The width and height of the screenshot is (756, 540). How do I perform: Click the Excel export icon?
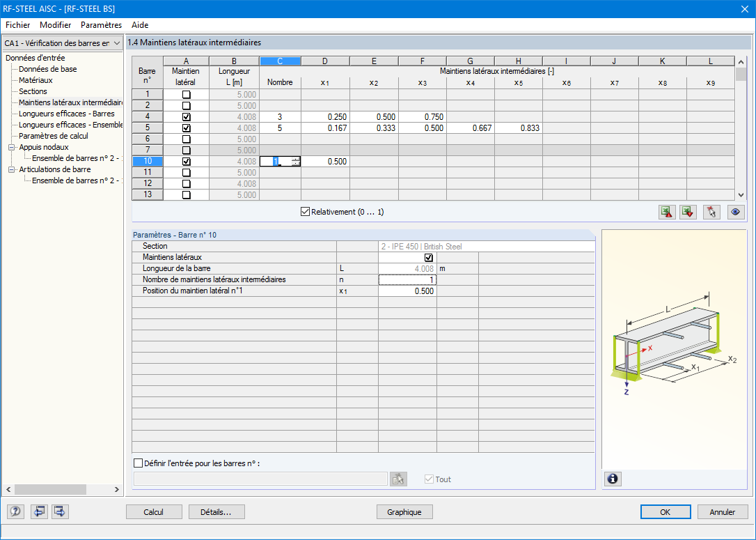click(x=667, y=212)
